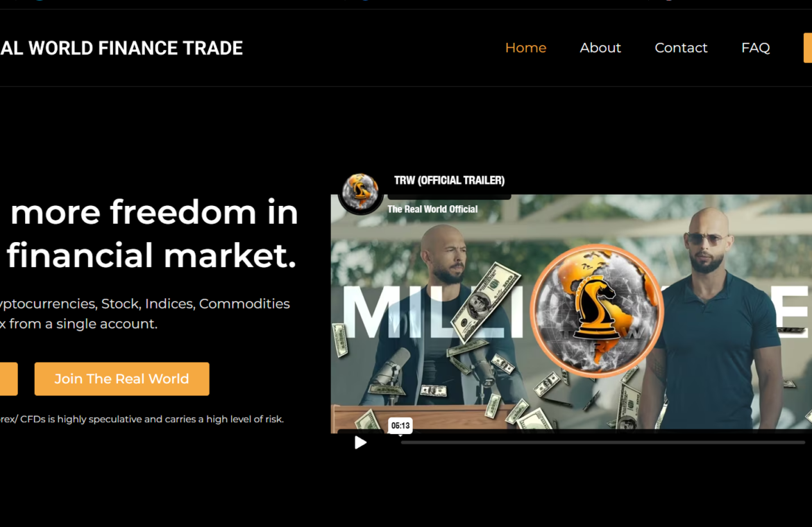Open the About page
The image size is (812, 527).
click(x=600, y=48)
